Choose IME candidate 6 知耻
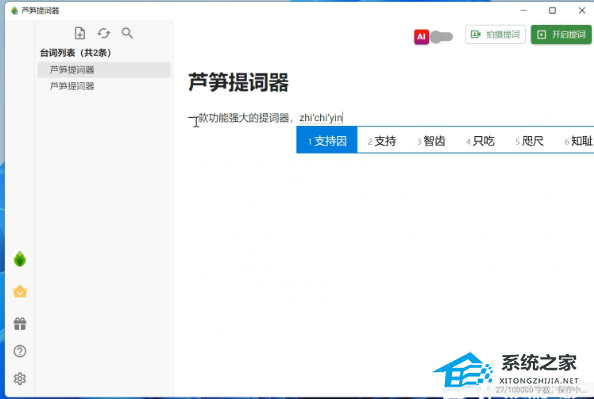The width and height of the screenshot is (594, 399). [579, 141]
